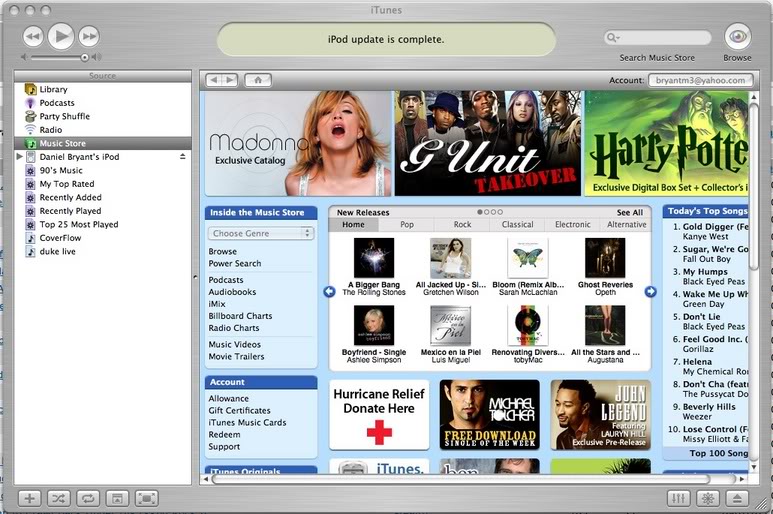Open the My Top Rated playlist
The width and height of the screenshot is (773, 514).
click(103, 184)
